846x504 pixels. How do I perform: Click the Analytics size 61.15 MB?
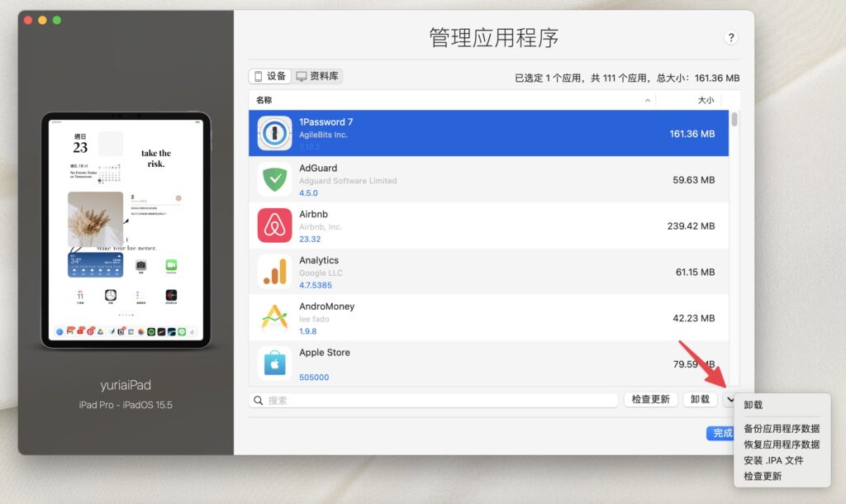(x=696, y=272)
